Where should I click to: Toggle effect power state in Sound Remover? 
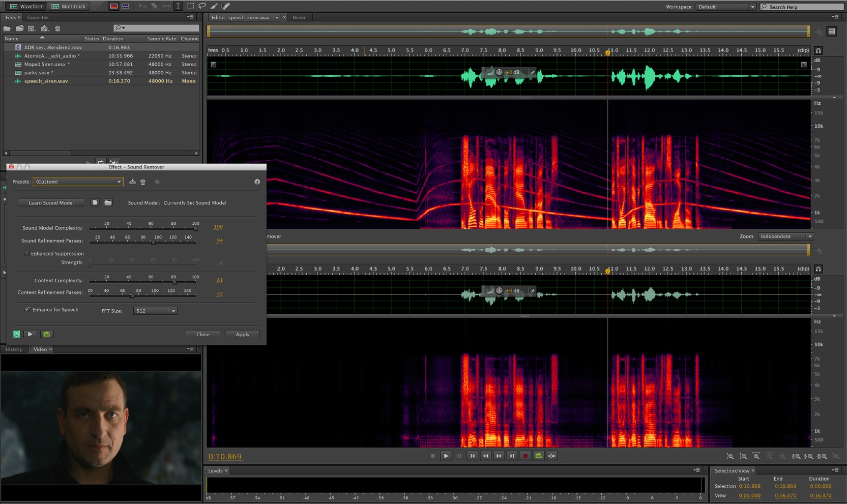(17, 334)
